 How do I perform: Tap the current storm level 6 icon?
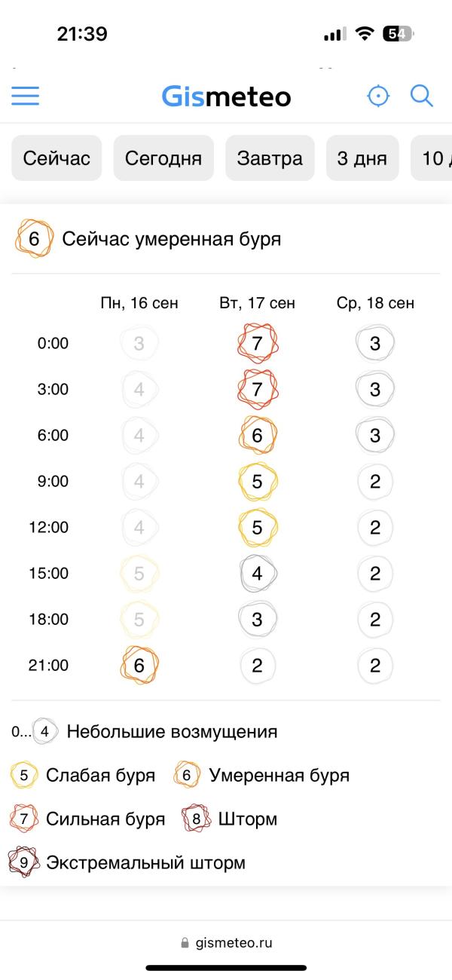click(34, 239)
